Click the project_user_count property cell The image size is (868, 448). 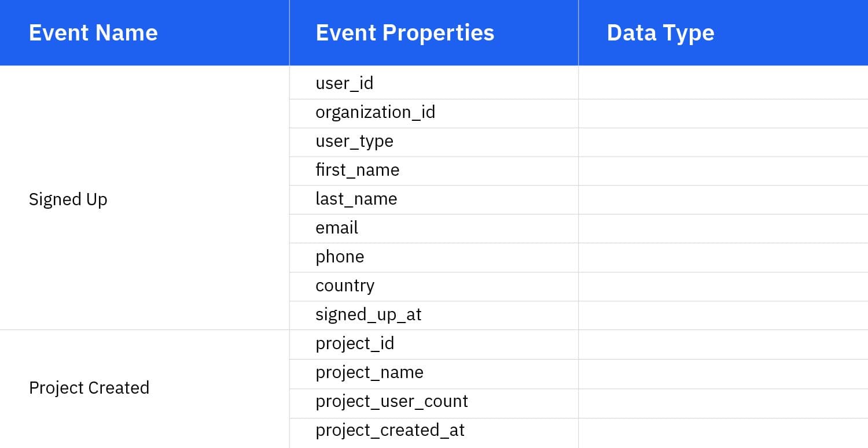point(392,401)
